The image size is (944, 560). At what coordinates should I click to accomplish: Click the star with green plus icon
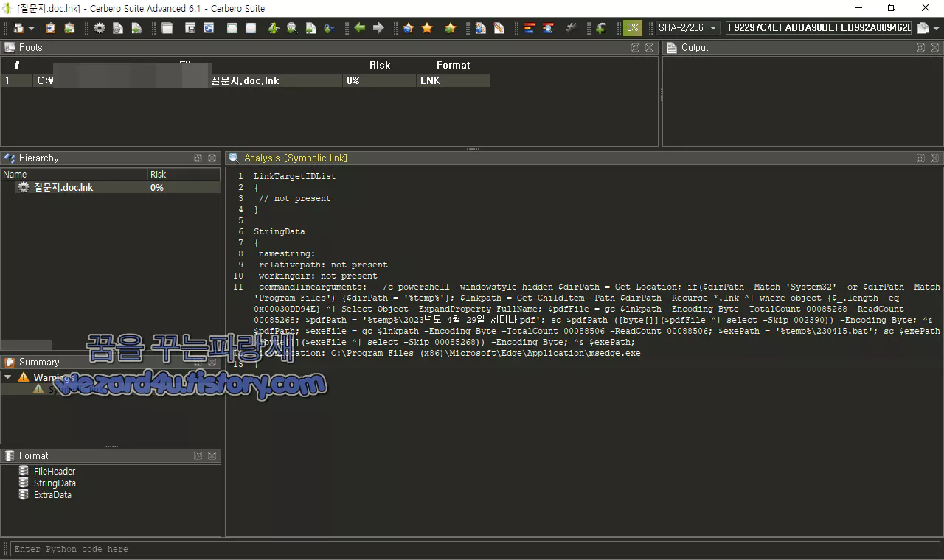pos(451,28)
